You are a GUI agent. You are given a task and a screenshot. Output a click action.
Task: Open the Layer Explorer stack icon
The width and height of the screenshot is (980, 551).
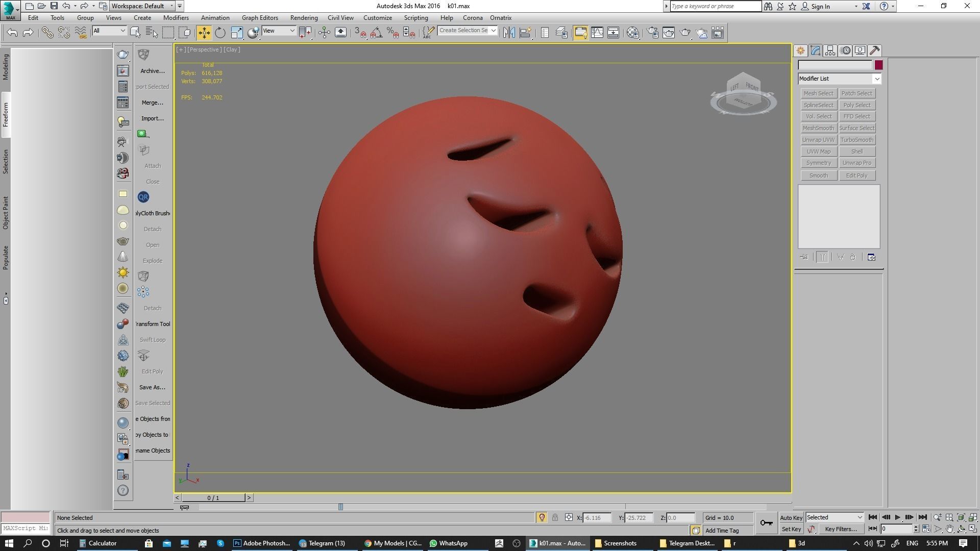pyautogui.click(x=561, y=33)
